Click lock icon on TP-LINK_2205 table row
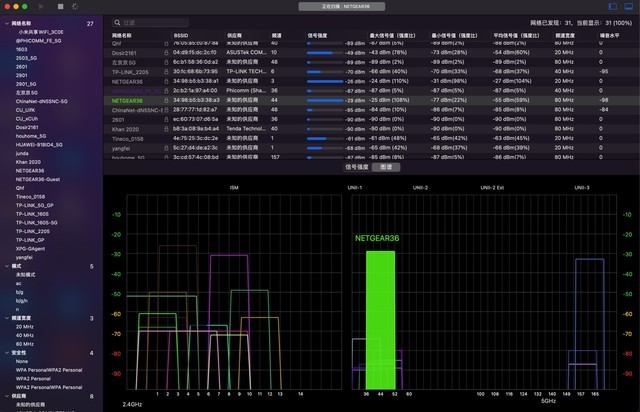 click(166, 71)
